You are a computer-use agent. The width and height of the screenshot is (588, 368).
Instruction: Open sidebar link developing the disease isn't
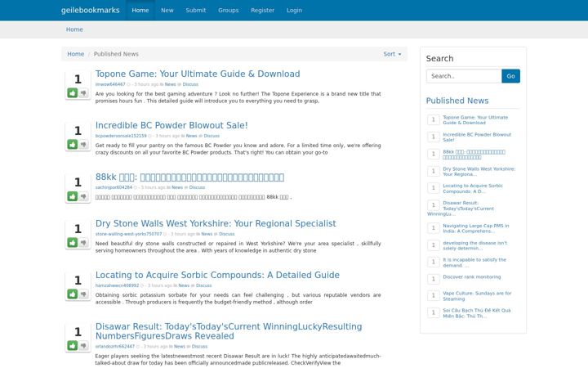pyautogui.click(x=474, y=245)
